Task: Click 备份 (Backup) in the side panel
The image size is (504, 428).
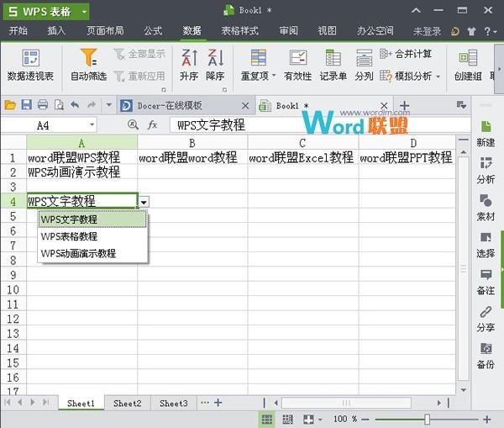Action: point(486,356)
